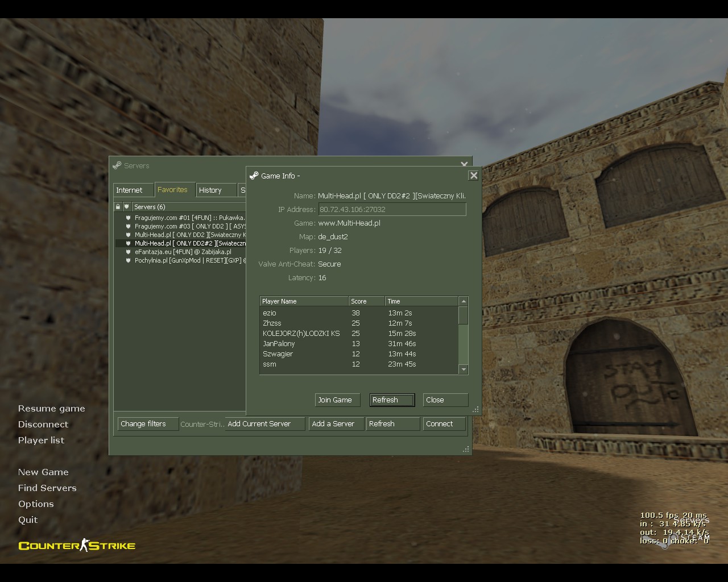Click ssm's time 23m 45s
The image size is (728, 582).
pos(402,364)
